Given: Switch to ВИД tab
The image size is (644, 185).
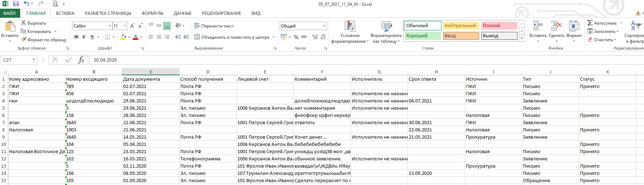Looking at the screenshot, I should point(256,13).
